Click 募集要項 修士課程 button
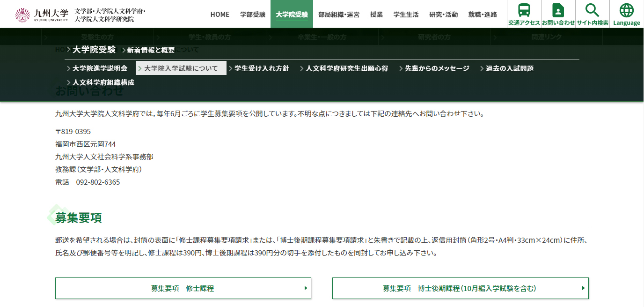644x307 pixels. click(x=183, y=288)
